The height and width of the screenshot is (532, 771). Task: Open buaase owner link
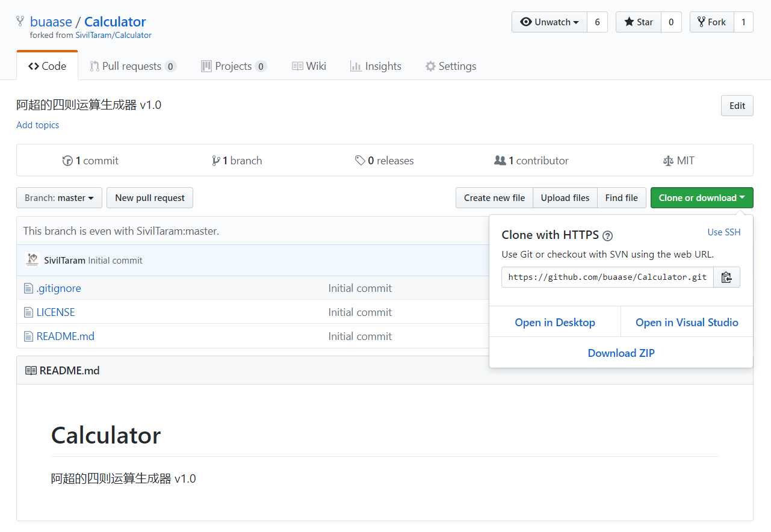tap(51, 22)
